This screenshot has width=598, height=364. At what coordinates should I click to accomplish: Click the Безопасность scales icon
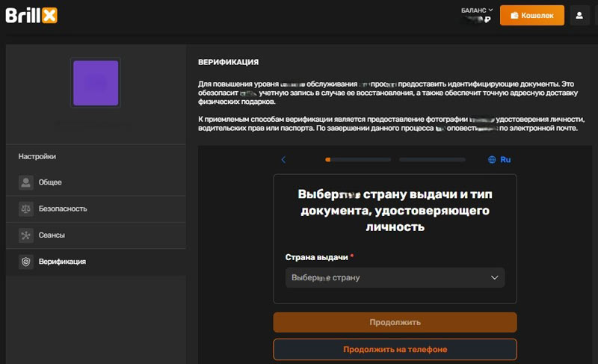point(26,209)
